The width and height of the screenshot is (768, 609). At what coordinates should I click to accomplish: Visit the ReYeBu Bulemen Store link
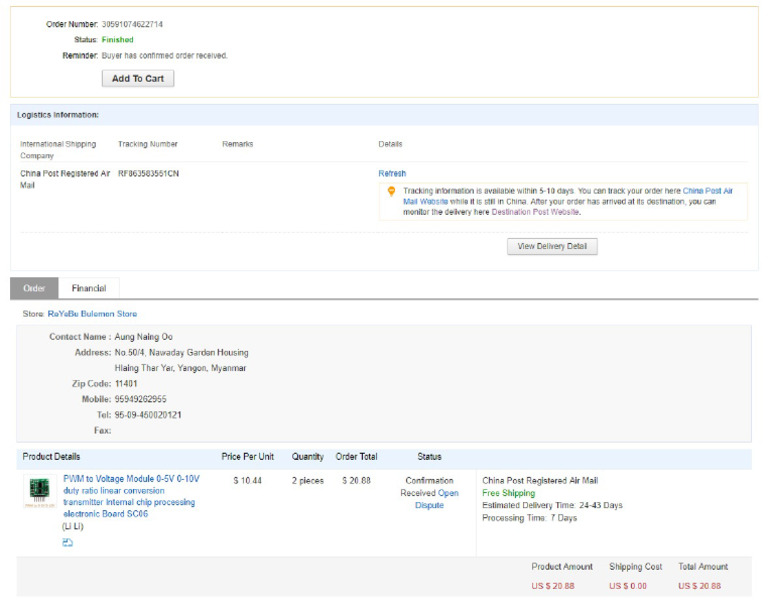pyautogui.click(x=92, y=314)
